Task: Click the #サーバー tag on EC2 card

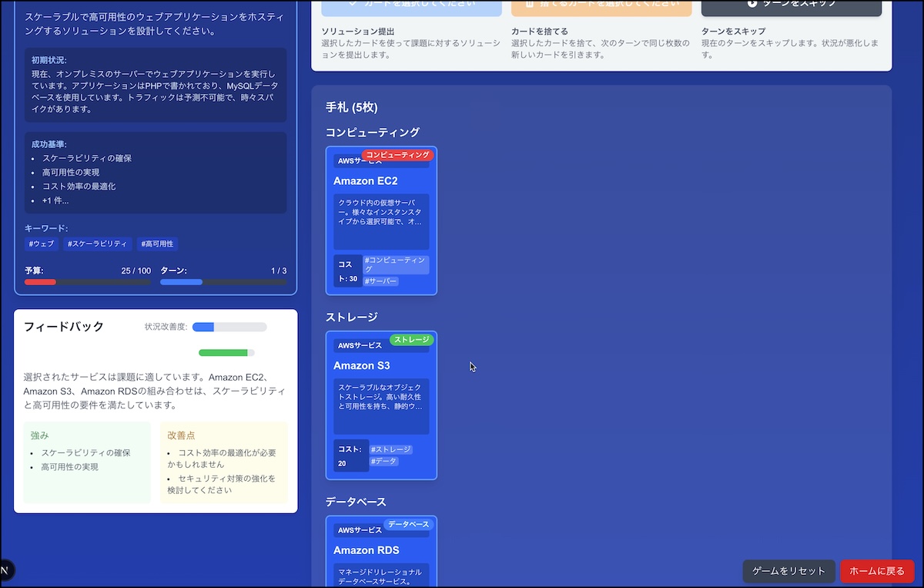Action: (380, 281)
